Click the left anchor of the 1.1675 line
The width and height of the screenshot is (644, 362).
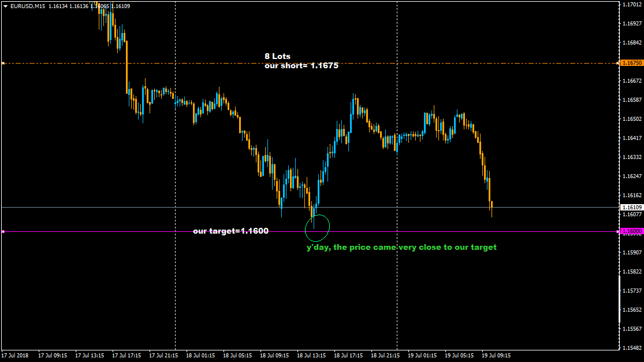3,63
